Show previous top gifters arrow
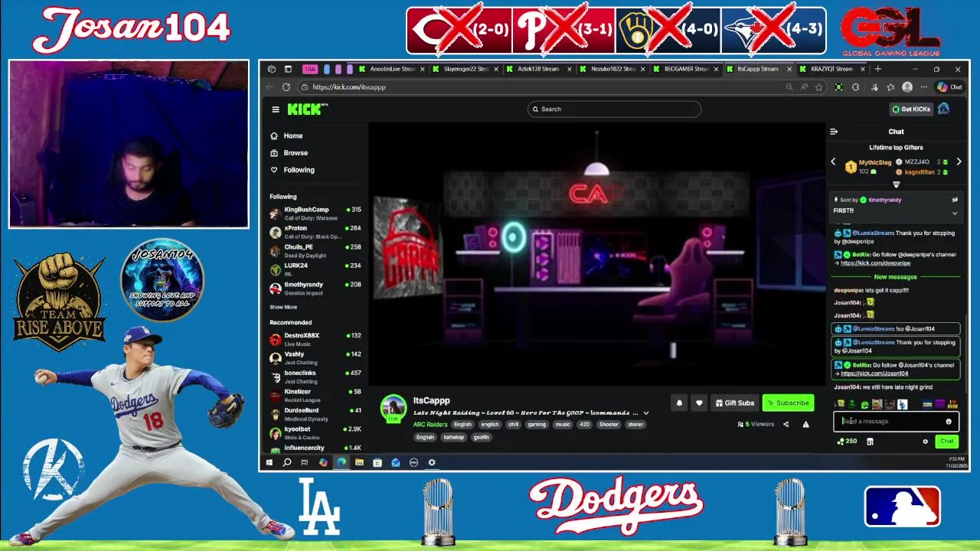The height and width of the screenshot is (551, 980). pyautogui.click(x=834, y=162)
